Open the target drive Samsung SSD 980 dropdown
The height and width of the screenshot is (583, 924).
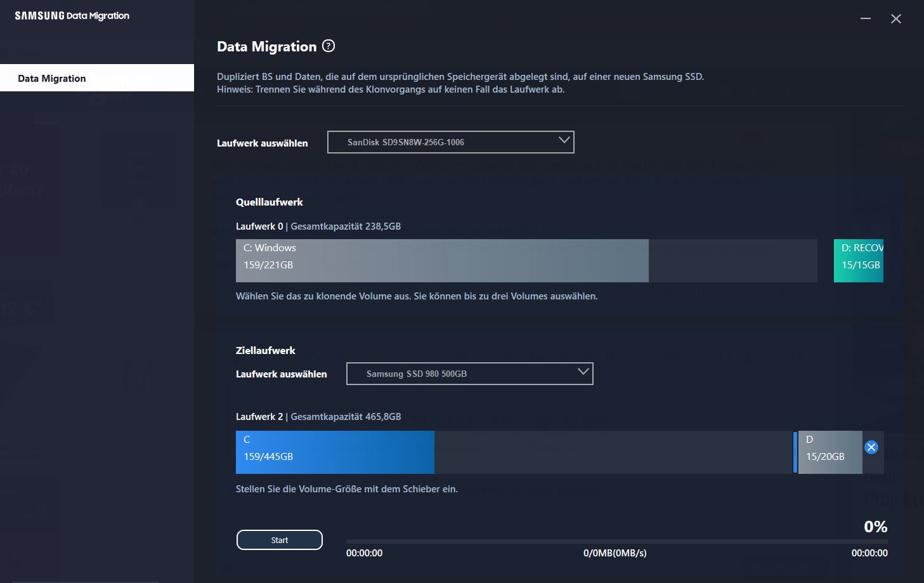(x=470, y=374)
